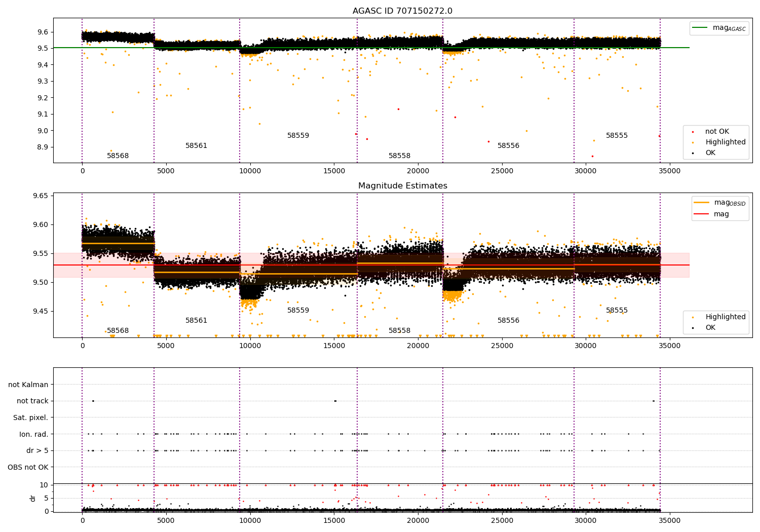Click 'Highlighted' in the Magnitude Estimates legend
Viewport: 760px width, 532px height.
pyautogui.click(x=726, y=317)
